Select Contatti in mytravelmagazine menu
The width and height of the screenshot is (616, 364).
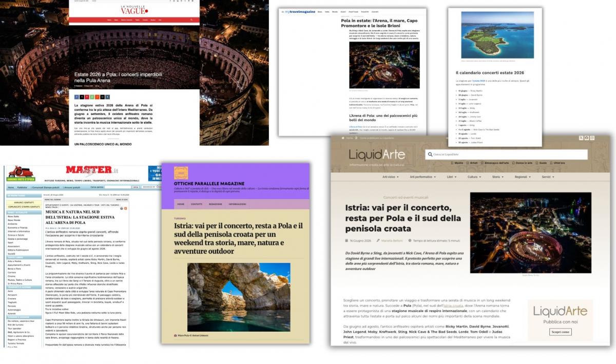click(375, 11)
